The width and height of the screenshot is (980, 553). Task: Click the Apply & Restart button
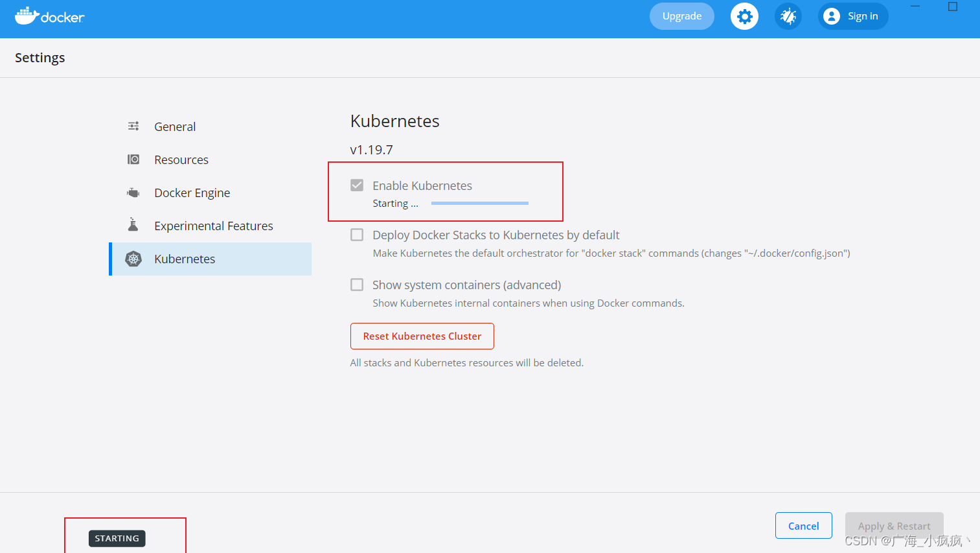[895, 526]
